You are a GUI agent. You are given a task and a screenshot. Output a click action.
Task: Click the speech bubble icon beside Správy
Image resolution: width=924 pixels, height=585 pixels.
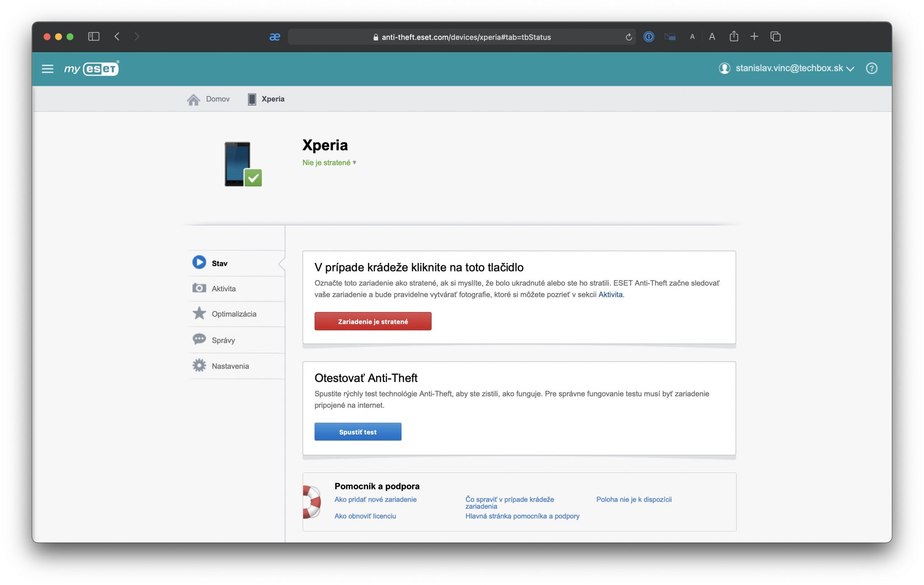tap(199, 339)
